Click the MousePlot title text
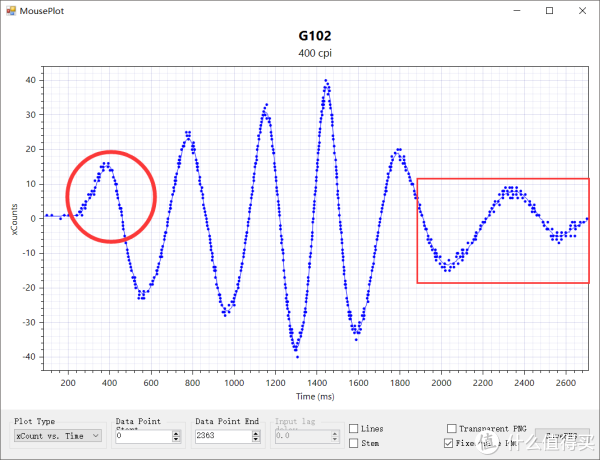Image resolution: width=600 pixels, height=460 pixels. (x=42, y=11)
